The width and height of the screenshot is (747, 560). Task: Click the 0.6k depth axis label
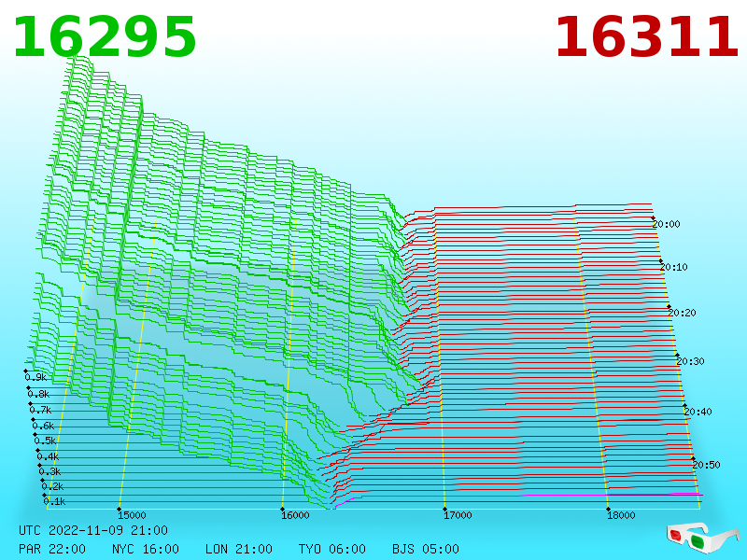(43, 426)
